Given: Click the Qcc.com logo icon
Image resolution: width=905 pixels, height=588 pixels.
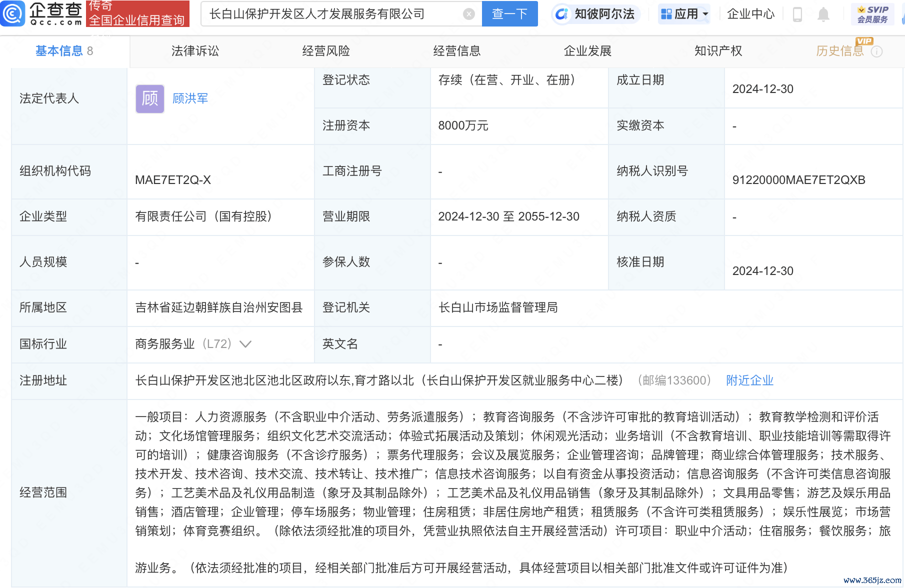Looking at the screenshot, I should [12, 13].
